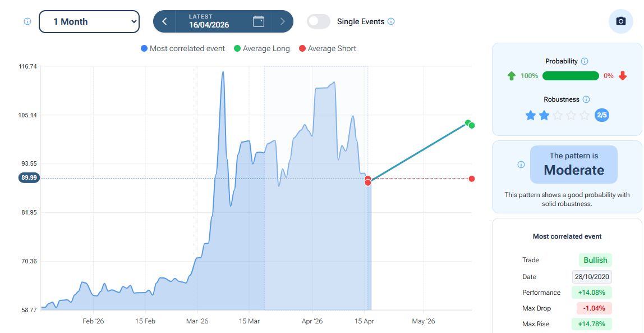This screenshot has height=333, width=644.
Task: Click the green up arrow probability icon
Action: pyautogui.click(x=511, y=76)
